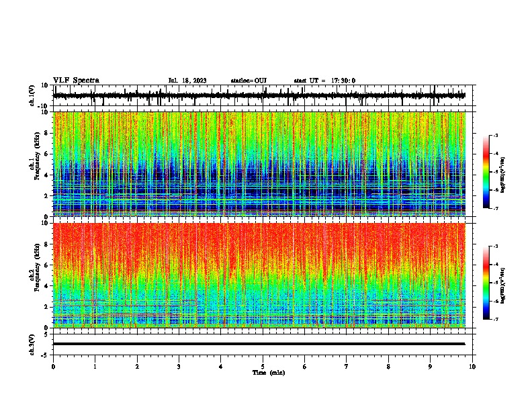Screen dimensions: 532x411
Task: Select the date text "Jul. 18, 2023"
Action: (187, 81)
